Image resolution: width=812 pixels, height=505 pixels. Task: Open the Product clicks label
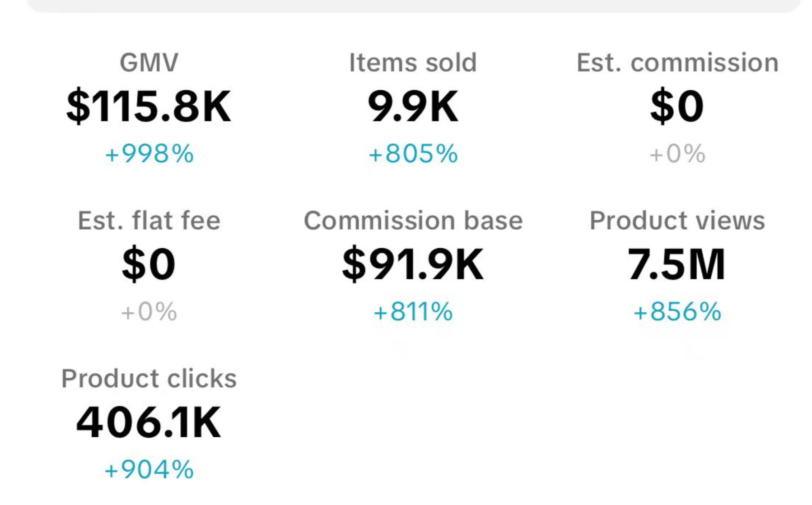[x=149, y=378]
